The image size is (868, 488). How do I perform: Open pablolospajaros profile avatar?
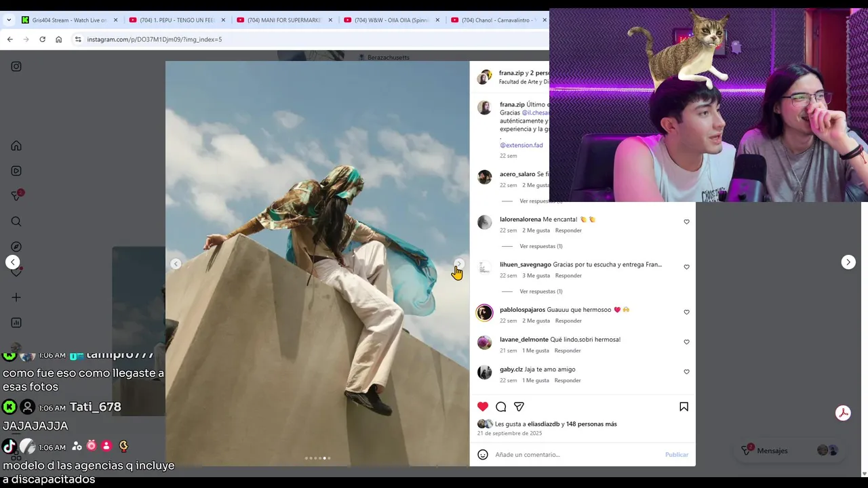tap(484, 312)
